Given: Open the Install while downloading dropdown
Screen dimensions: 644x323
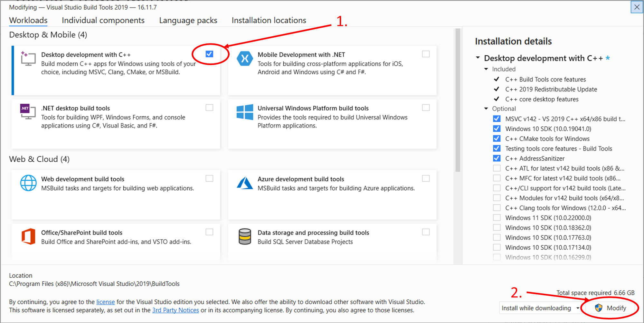Looking at the screenshot, I should pos(540,308).
